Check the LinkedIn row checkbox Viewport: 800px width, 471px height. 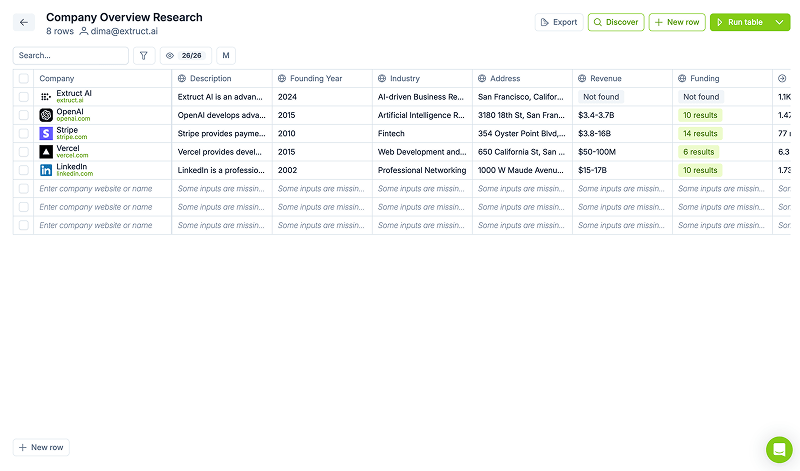pos(23,170)
